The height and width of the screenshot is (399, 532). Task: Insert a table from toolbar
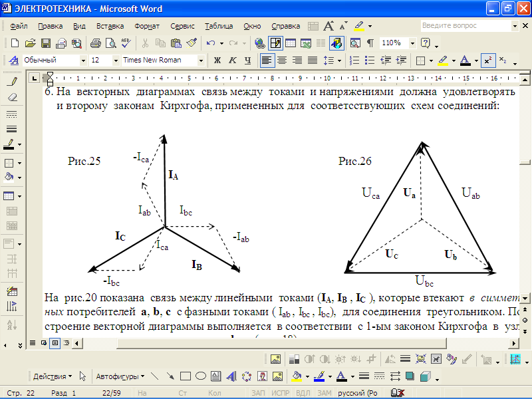[291, 43]
